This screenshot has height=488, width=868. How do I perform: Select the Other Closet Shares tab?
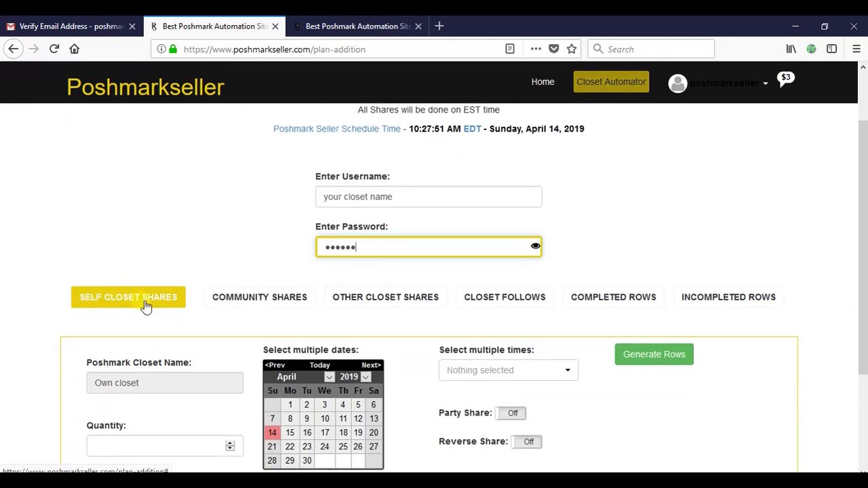click(385, 297)
